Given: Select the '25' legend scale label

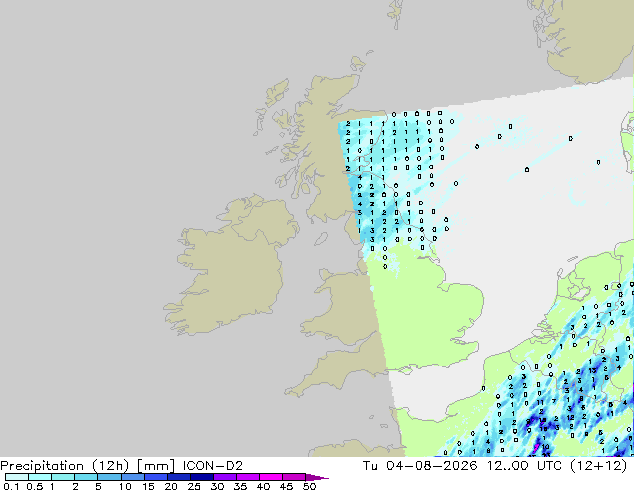Looking at the screenshot, I should click(194, 486).
